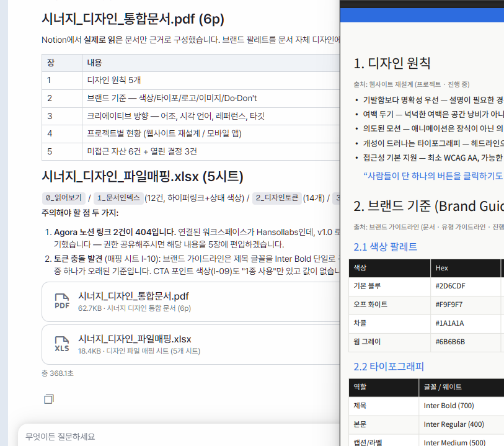The height and width of the screenshot is (446, 504).
Task: Click the 2_디자인토큰 sheet tag
Action: click(x=276, y=198)
